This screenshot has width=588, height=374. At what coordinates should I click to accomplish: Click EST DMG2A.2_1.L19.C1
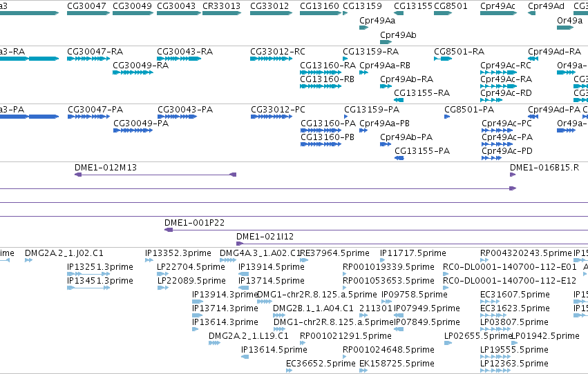[214, 343]
